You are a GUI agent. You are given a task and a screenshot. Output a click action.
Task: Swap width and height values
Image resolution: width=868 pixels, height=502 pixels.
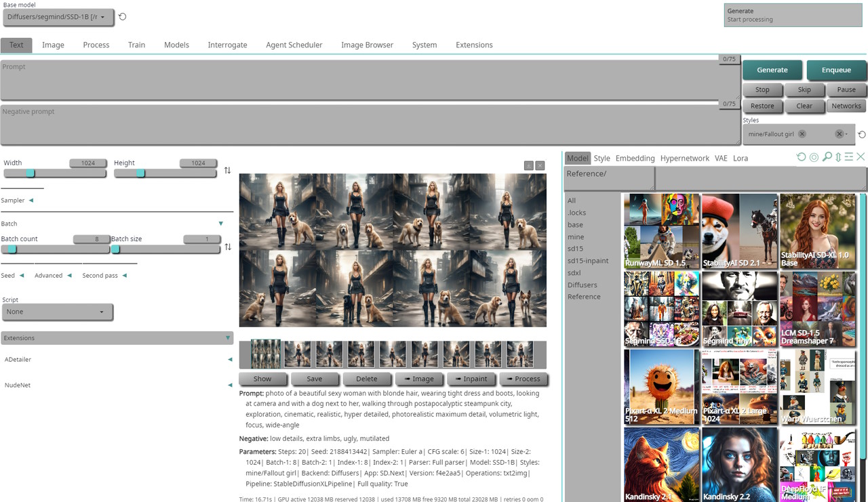click(228, 171)
